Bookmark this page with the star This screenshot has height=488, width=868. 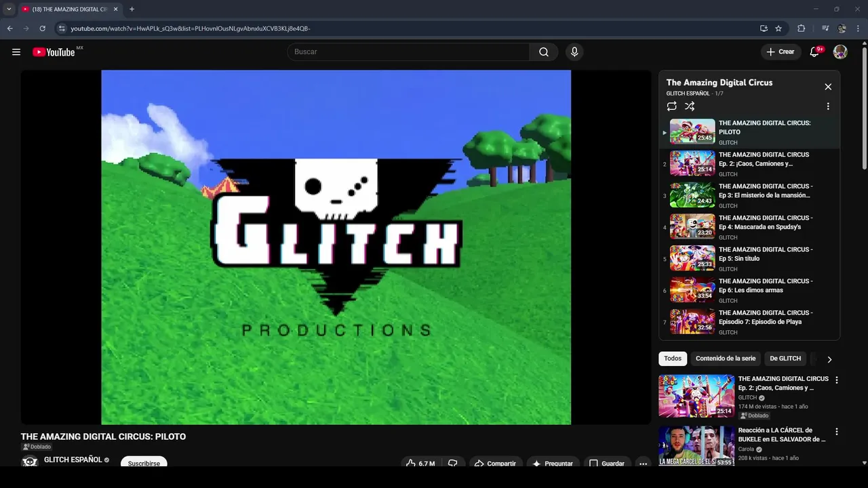(778, 28)
